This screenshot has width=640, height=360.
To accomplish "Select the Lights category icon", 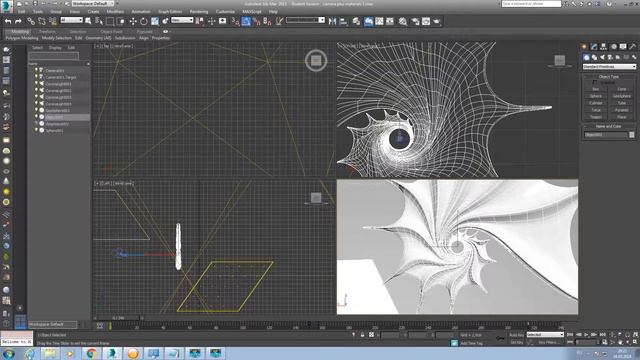I will coord(602,57).
